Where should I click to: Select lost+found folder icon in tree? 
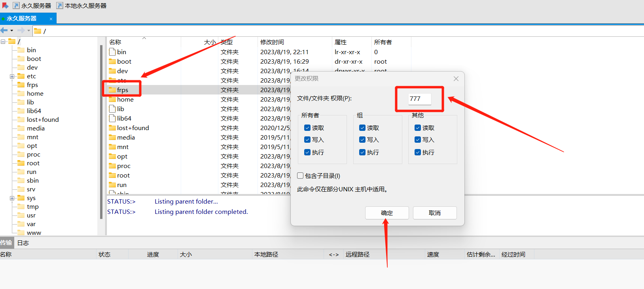pyautogui.click(x=21, y=119)
